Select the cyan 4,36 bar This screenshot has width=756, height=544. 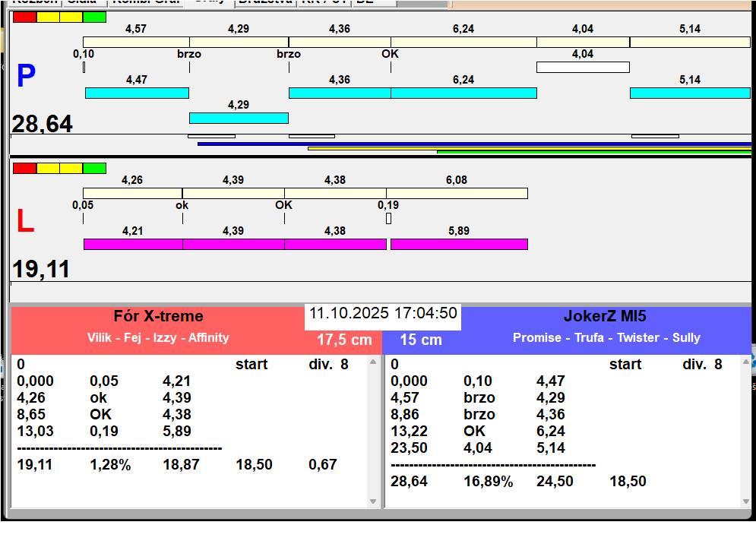(x=340, y=93)
